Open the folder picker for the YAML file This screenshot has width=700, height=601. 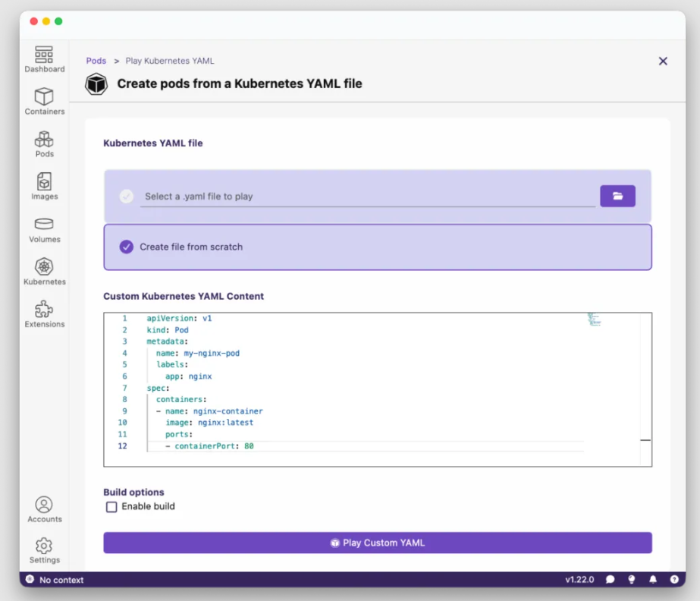tap(617, 195)
